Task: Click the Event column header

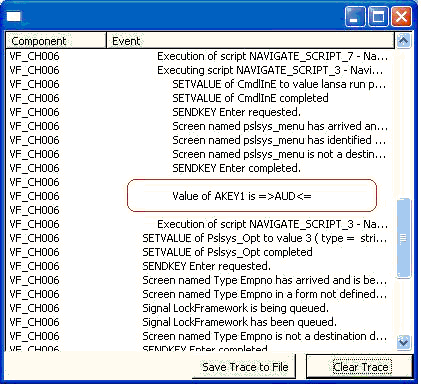Action: [x=250, y=41]
